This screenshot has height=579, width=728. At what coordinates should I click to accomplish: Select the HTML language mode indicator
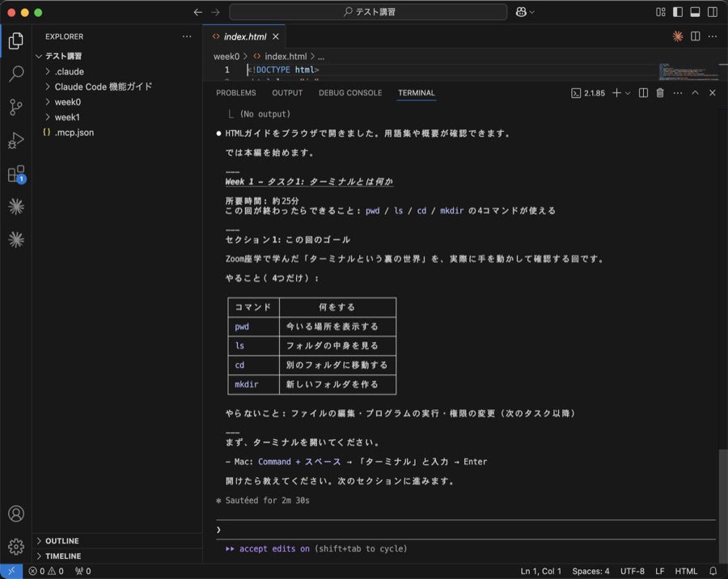point(688,571)
